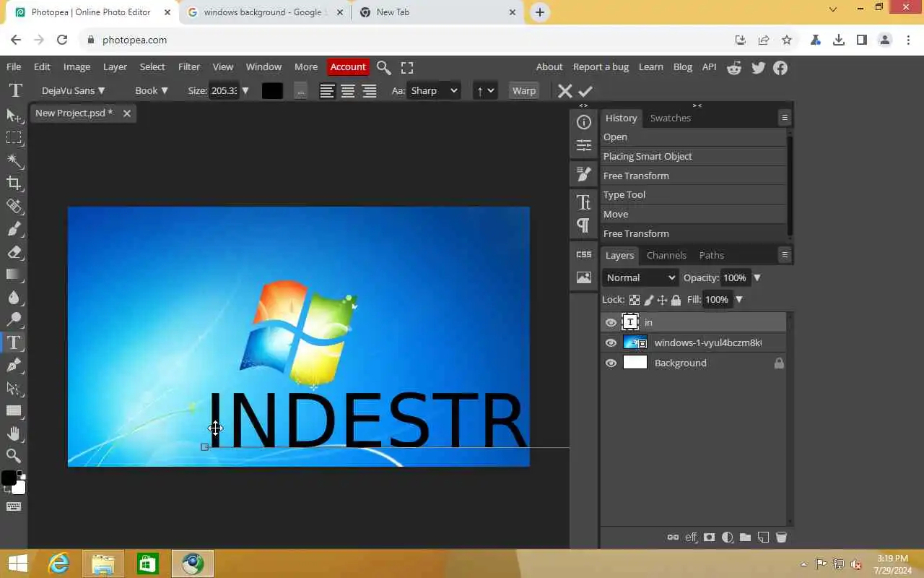Viewport: 924px width, 578px height.
Task: Open the Report a bug link
Action: coord(601,67)
